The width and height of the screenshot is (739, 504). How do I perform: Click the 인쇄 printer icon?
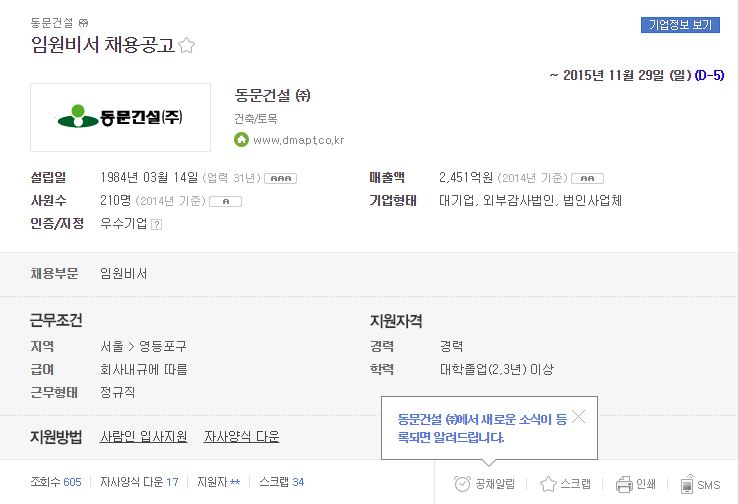tap(624, 484)
